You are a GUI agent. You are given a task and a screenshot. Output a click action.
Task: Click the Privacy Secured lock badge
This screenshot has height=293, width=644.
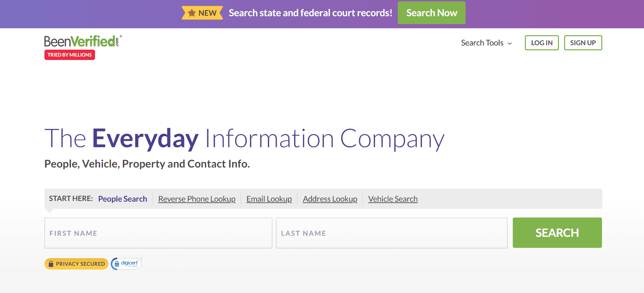(x=76, y=264)
